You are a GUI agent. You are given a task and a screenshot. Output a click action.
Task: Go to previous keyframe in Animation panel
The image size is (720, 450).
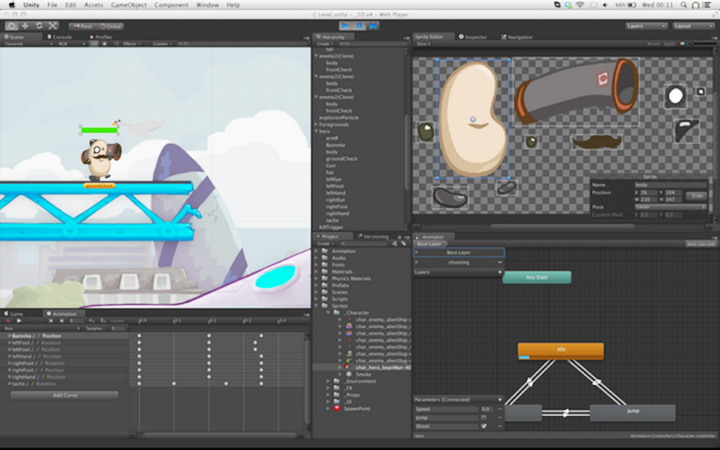tap(51, 321)
